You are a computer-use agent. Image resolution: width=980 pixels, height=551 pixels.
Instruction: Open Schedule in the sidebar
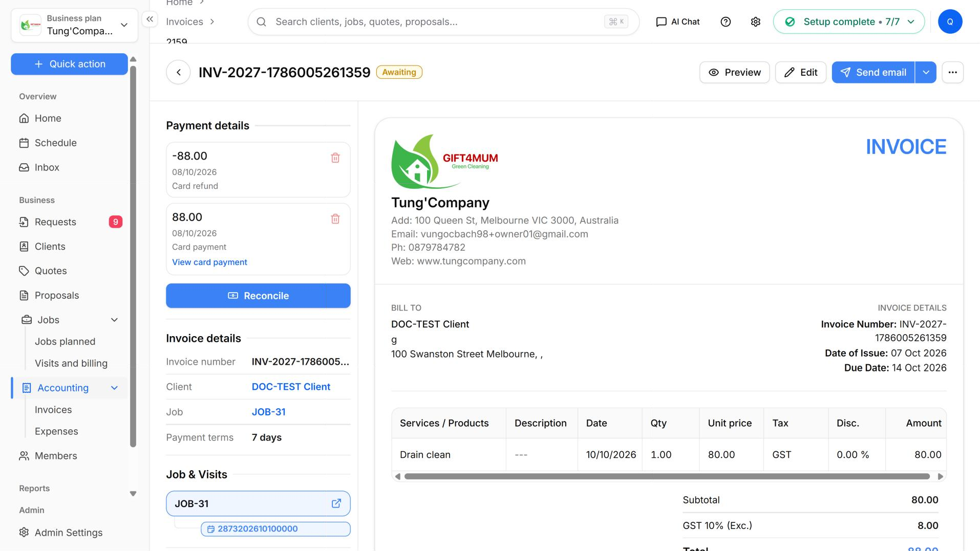coord(69,143)
